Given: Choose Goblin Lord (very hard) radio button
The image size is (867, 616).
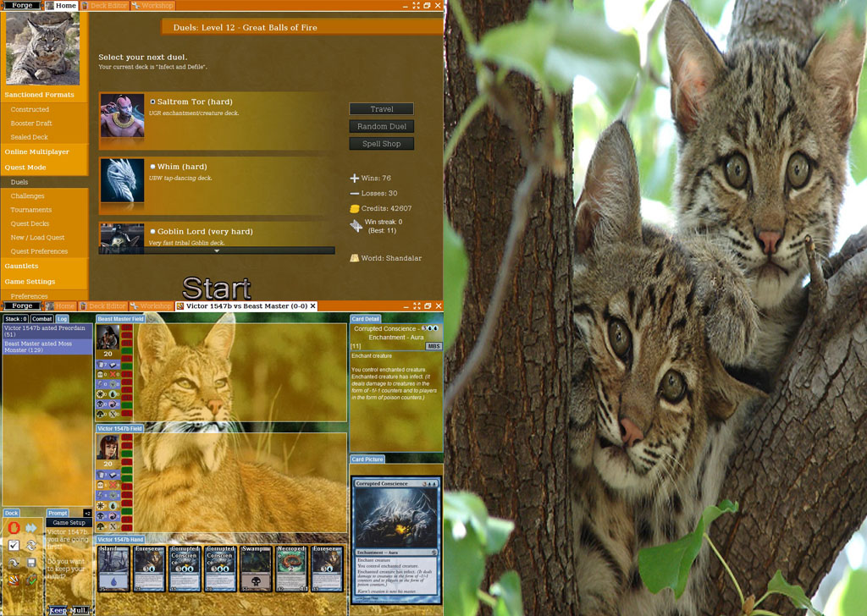Looking at the screenshot, I should (152, 231).
